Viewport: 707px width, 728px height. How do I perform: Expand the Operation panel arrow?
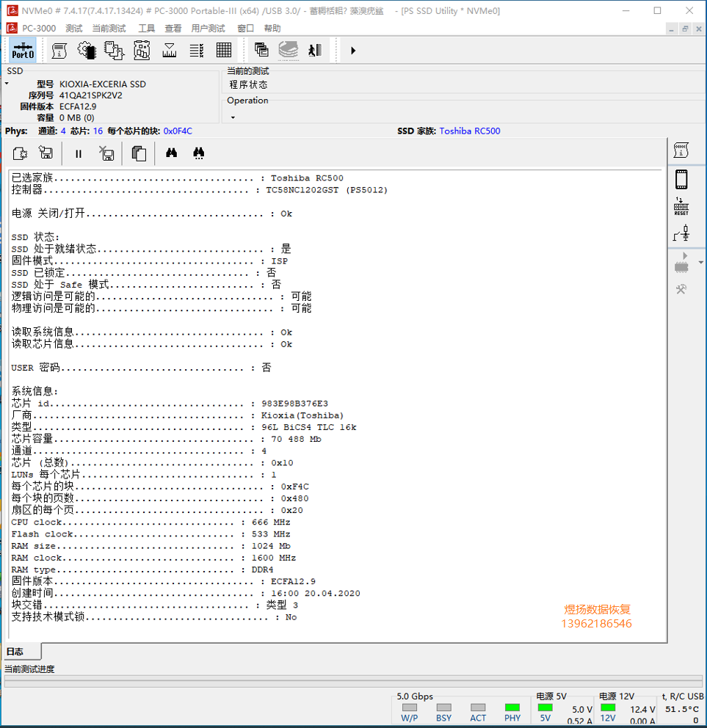[233, 117]
